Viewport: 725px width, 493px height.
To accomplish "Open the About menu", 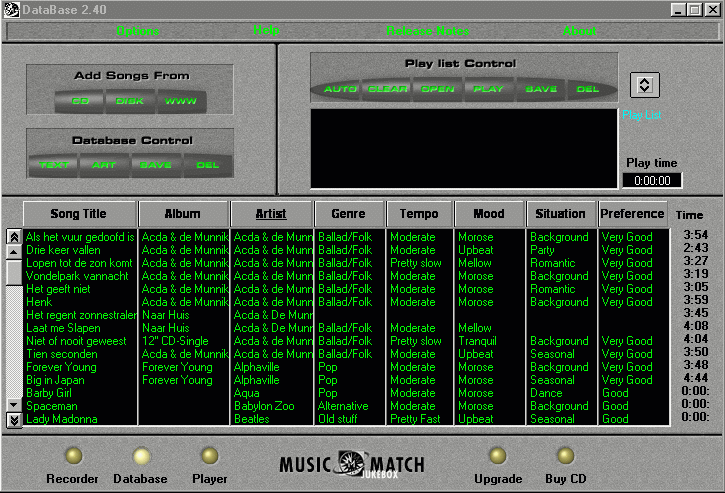I will coord(579,31).
